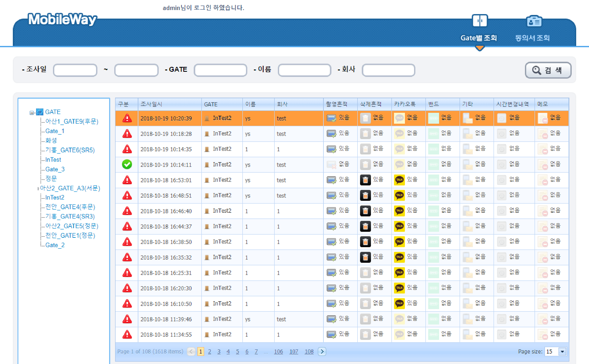
Task: Click the GATE root folder icon
Action: point(40,112)
